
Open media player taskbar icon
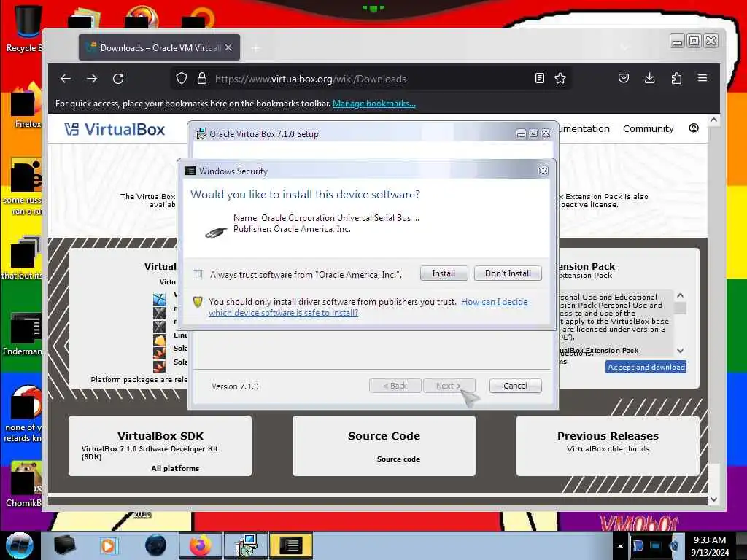pyautogui.click(x=108, y=545)
